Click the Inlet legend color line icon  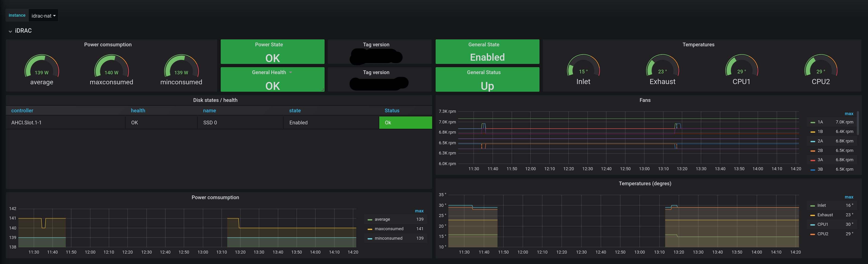812,206
